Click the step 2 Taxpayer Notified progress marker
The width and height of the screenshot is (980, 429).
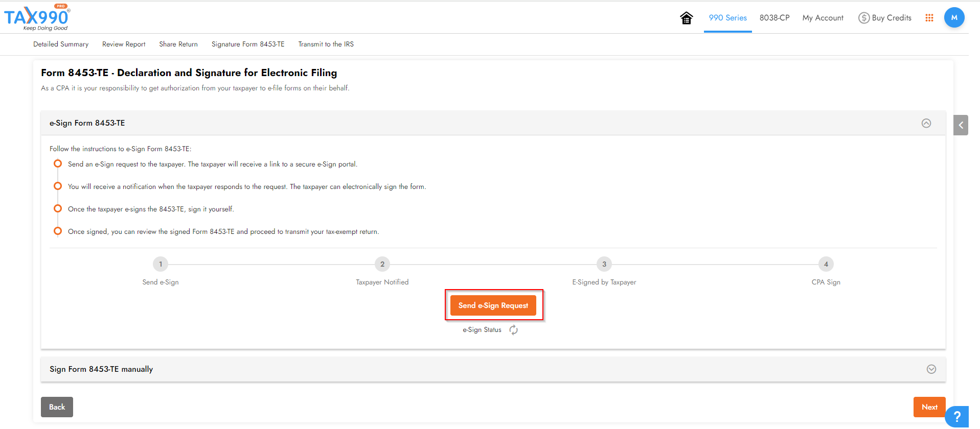[x=382, y=264]
